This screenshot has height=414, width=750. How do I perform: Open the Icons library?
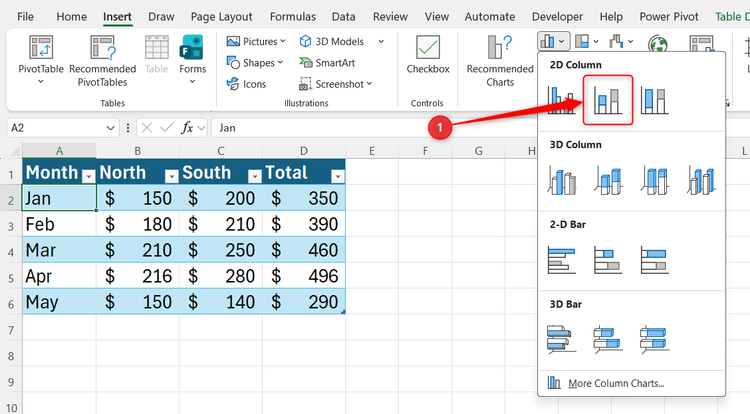coord(246,84)
